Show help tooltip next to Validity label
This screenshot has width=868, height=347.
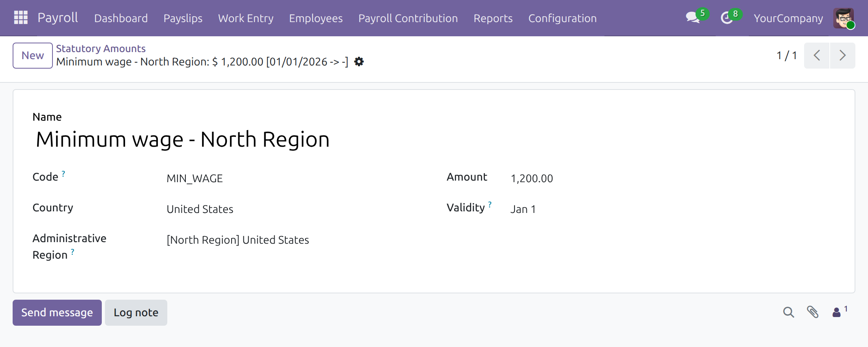click(490, 204)
